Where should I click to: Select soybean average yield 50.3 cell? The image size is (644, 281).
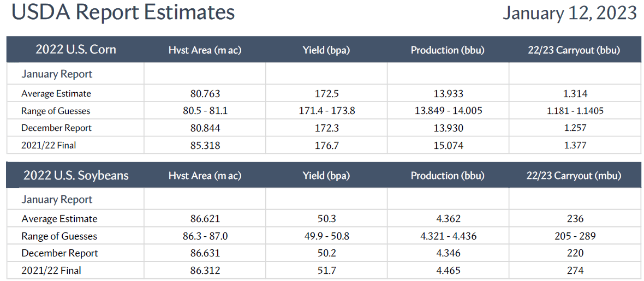(326, 219)
